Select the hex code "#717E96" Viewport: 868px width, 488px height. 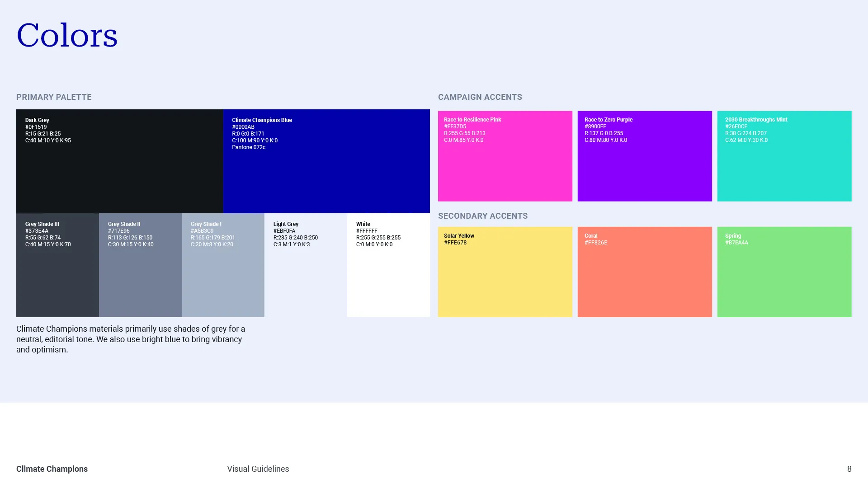[119, 231]
